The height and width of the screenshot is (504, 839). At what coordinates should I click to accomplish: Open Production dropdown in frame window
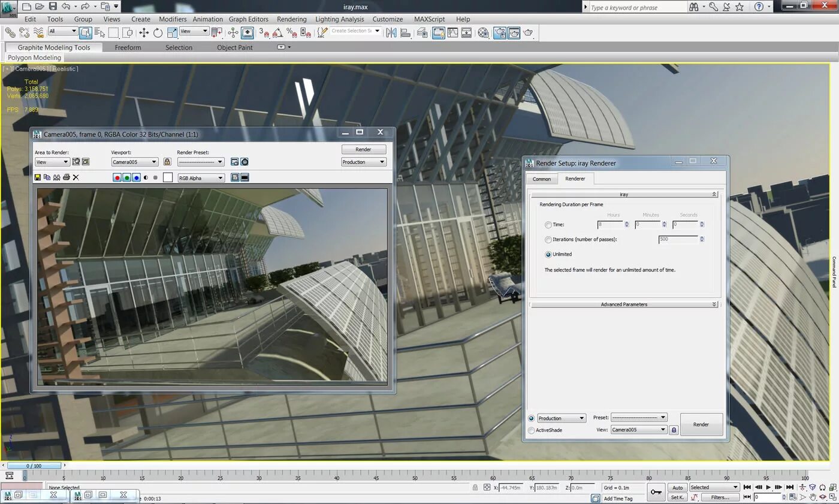364,162
